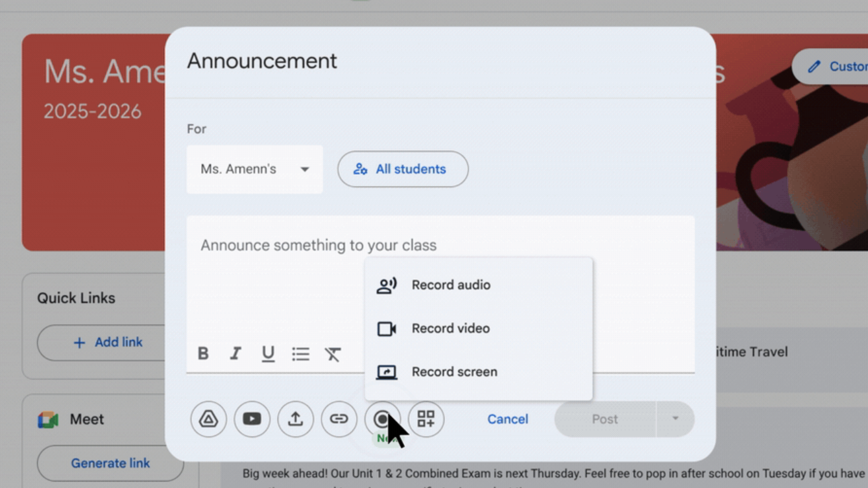Screen dimensions: 868x488
Task: Apply italic formatting
Action: [235, 353]
